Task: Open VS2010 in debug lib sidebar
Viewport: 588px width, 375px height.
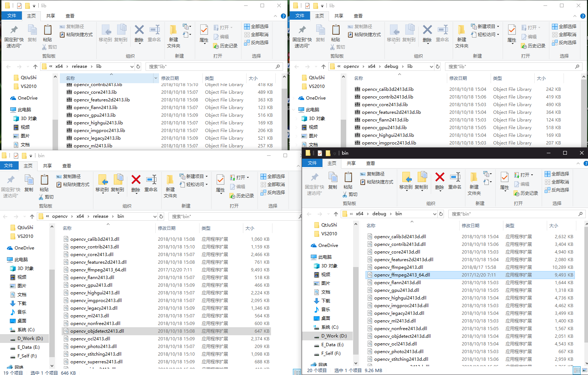Action: click(x=317, y=86)
